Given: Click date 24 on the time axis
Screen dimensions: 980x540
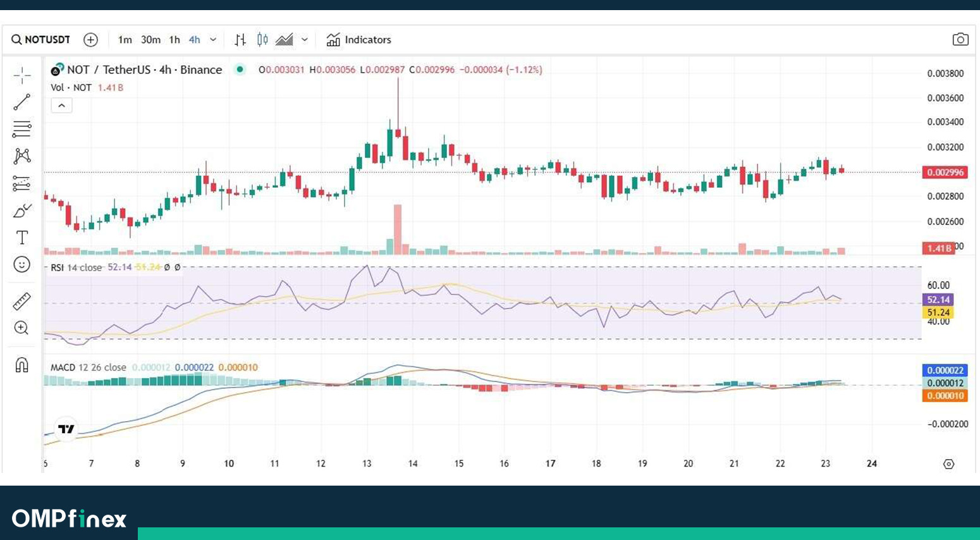Looking at the screenshot, I should [872, 463].
